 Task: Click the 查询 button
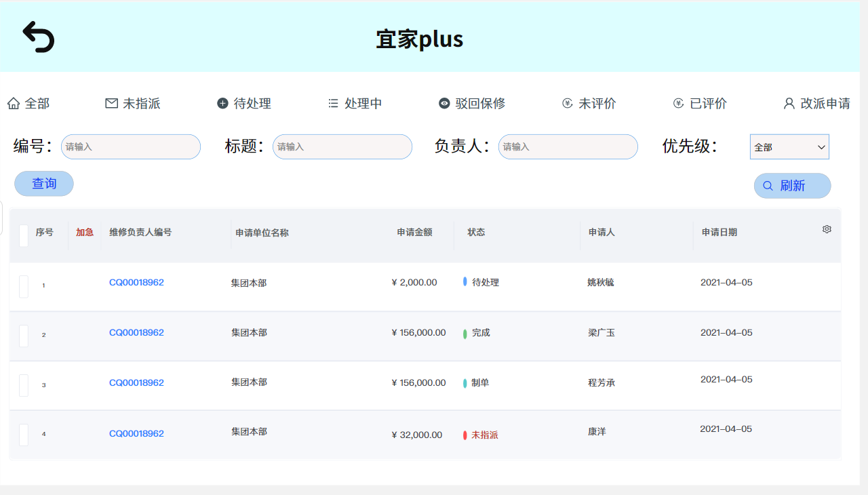pos(44,184)
